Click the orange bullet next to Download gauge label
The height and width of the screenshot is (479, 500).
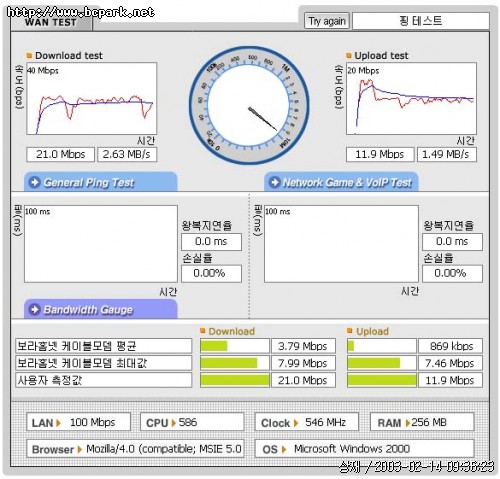coord(202,331)
